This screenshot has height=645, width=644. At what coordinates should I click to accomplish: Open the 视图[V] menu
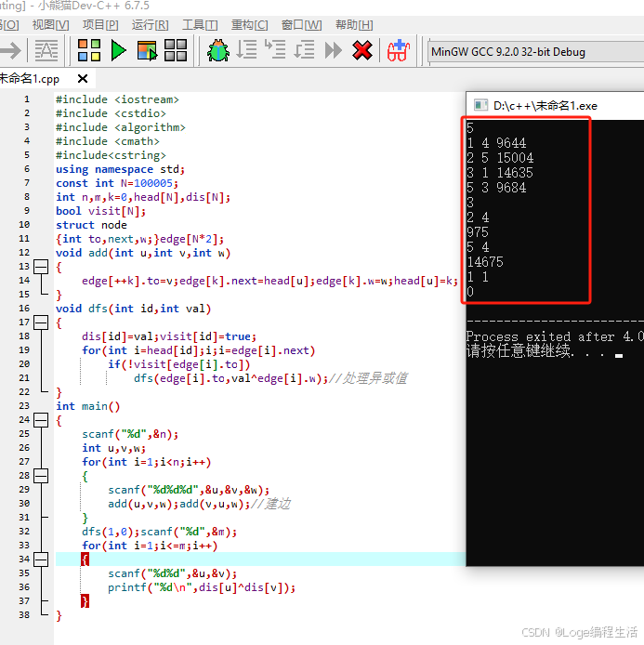click(50, 25)
